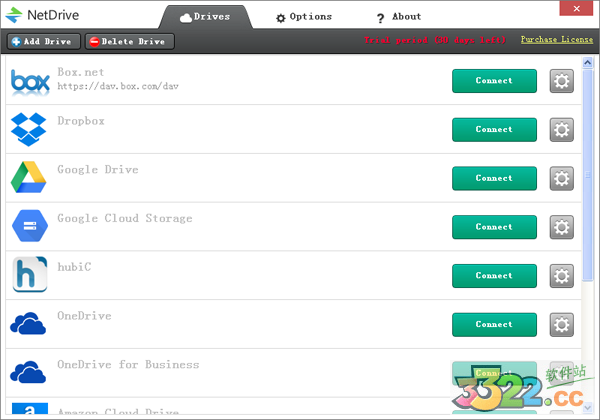
Task: Select the OneDrive cloud icon
Action: (x=28, y=324)
